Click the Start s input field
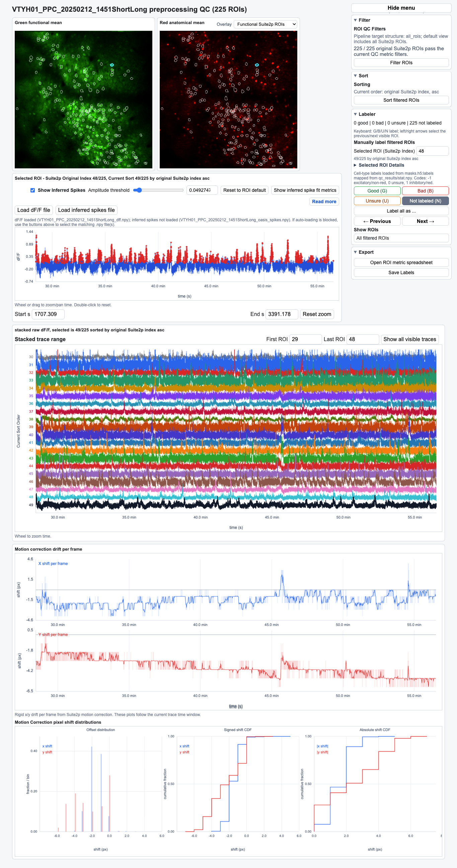 tap(48, 314)
